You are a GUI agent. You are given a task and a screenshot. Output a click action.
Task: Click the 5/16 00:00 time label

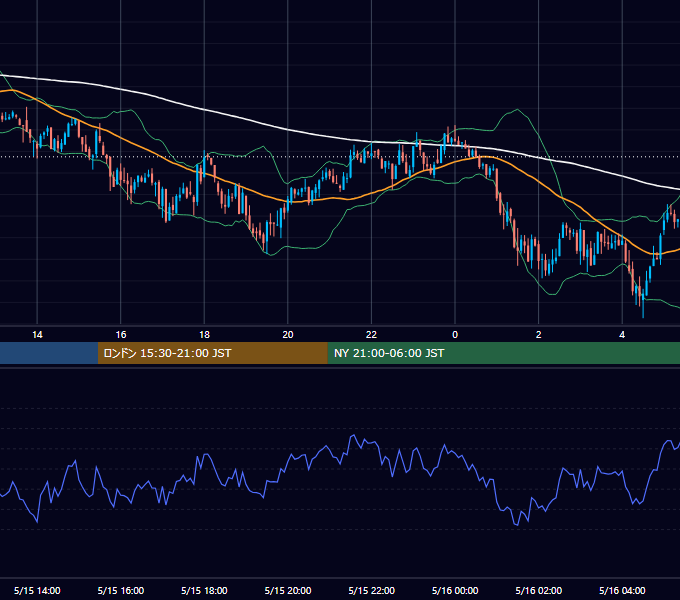click(x=455, y=590)
